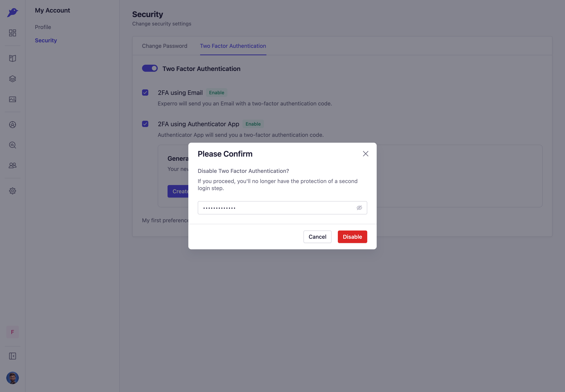
Task: Open the media library image icon
Action: pyautogui.click(x=13, y=99)
